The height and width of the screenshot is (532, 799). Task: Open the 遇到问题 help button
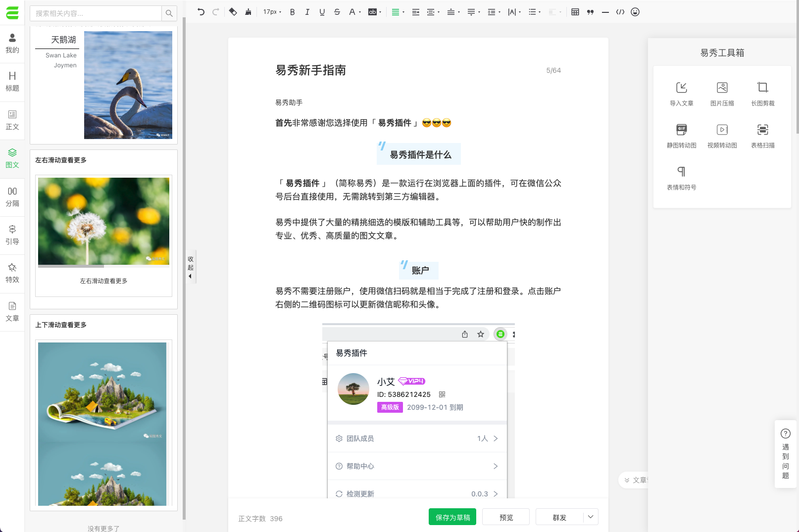pyautogui.click(x=786, y=454)
